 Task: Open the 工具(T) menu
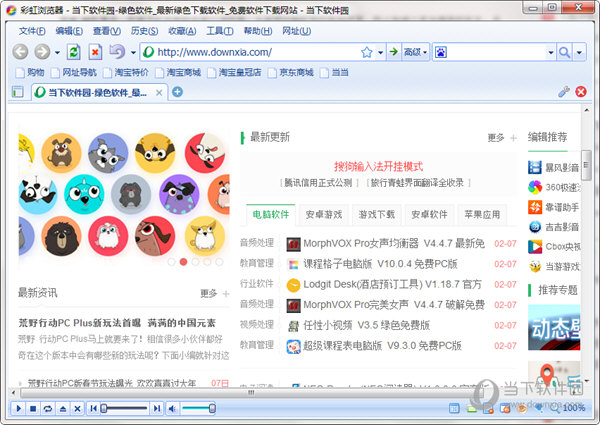pos(220,31)
